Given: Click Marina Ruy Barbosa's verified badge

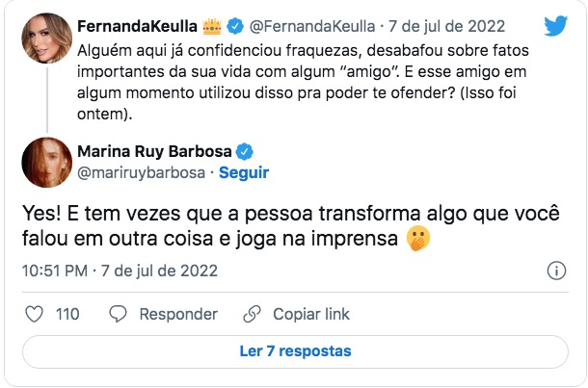Looking at the screenshot, I should [247, 151].
